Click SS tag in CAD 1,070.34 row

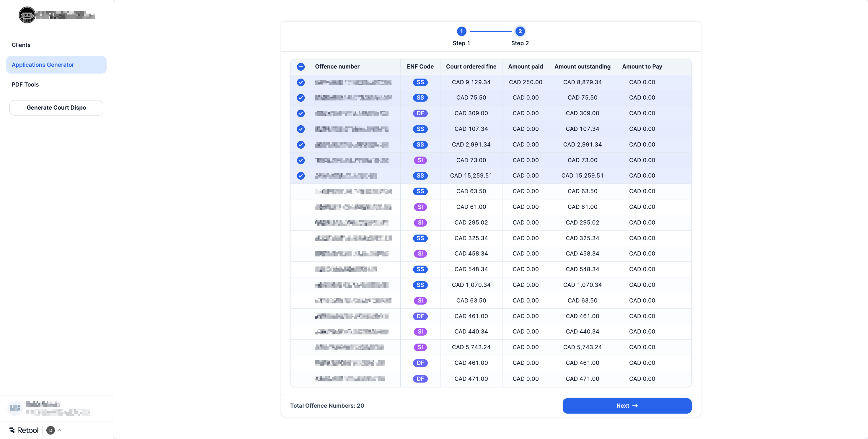(420, 285)
